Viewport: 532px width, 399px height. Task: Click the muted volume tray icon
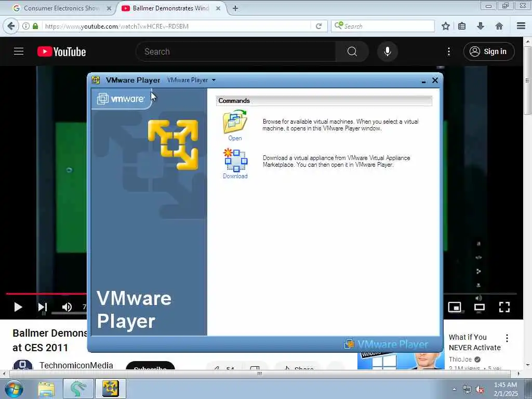[480, 390]
